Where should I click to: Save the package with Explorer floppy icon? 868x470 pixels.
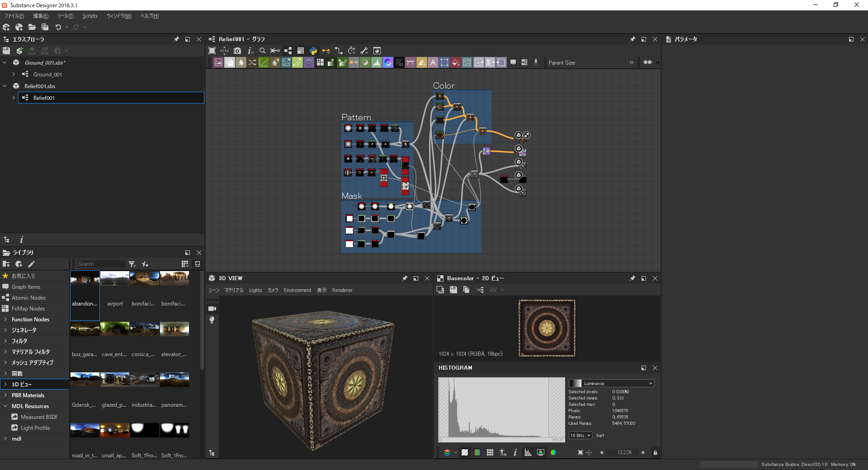click(x=6, y=51)
